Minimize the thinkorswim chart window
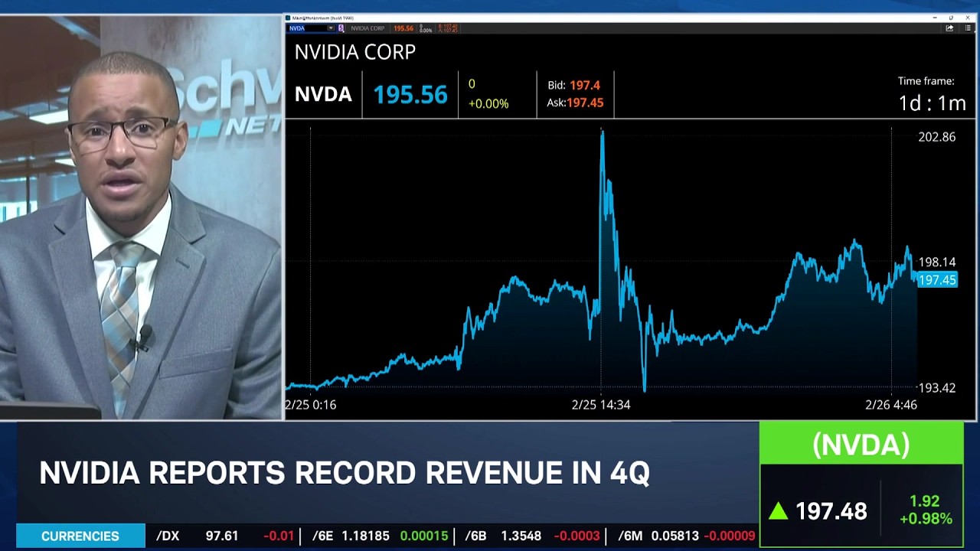The height and width of the screenshot is (551, 980). 935,18
